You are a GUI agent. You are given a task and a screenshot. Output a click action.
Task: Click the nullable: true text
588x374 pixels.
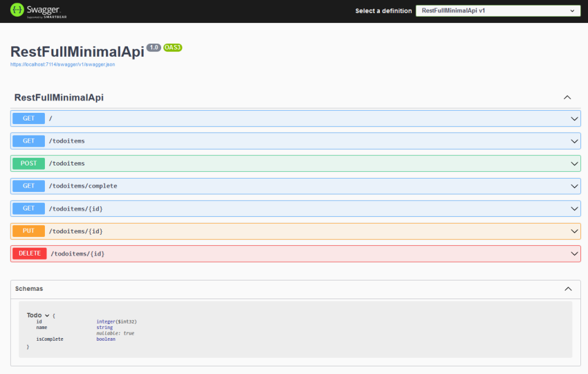click(x=115, y=333)
